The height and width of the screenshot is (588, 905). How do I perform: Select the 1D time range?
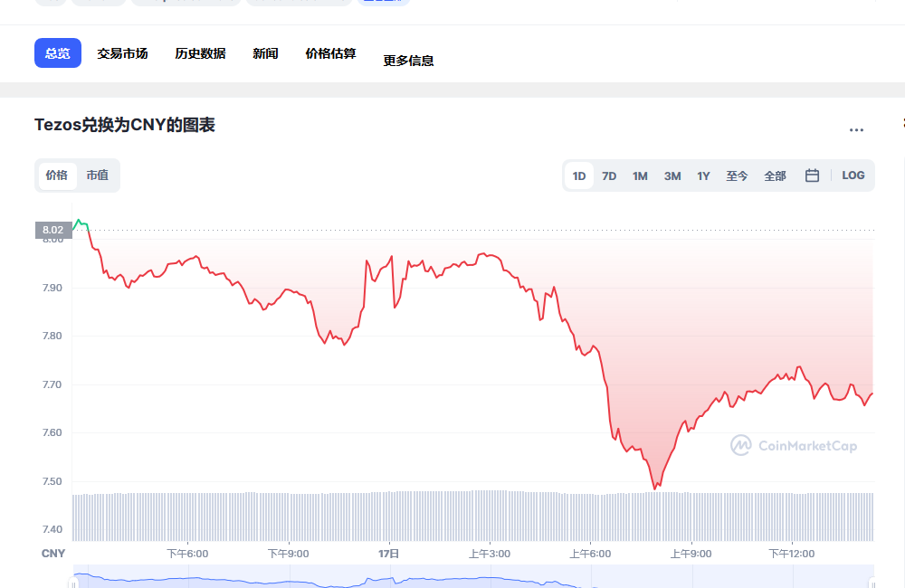[579, 176]
